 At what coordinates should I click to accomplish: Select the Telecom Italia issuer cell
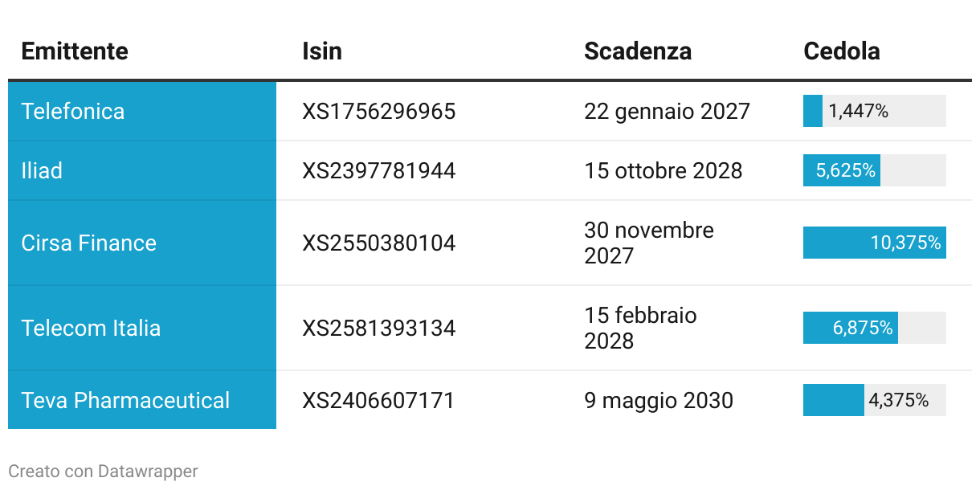click(x=142, y=328)
